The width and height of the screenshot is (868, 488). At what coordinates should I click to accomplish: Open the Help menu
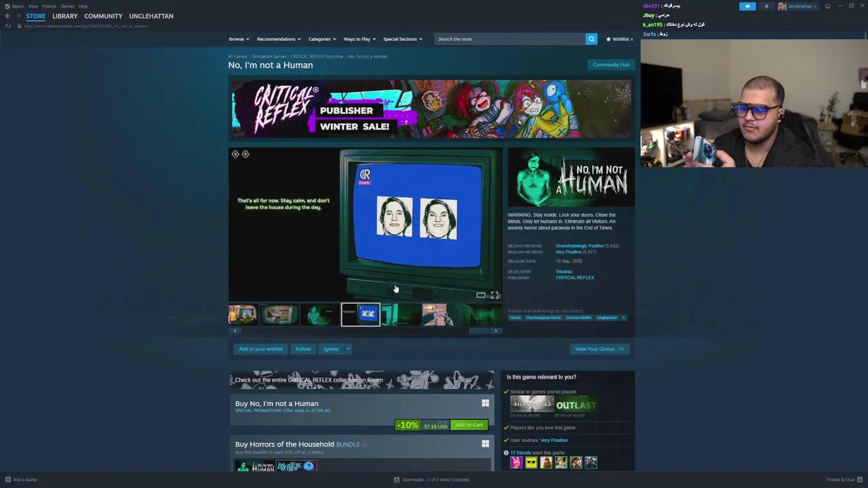(x=83, y=6)
